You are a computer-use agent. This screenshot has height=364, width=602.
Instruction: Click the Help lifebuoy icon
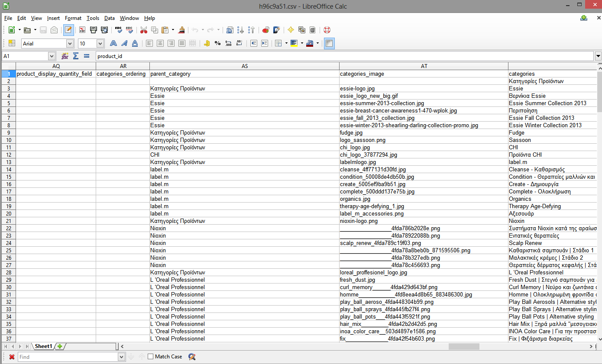coord(327,30)
